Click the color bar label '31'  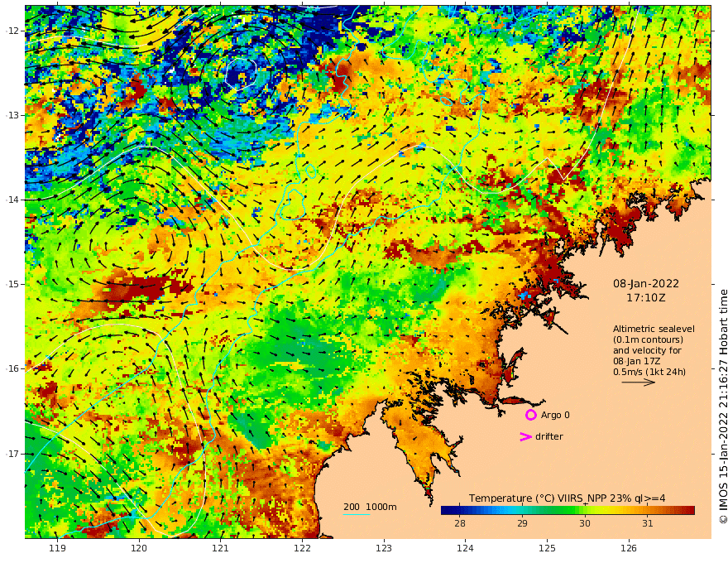(647, 523)
